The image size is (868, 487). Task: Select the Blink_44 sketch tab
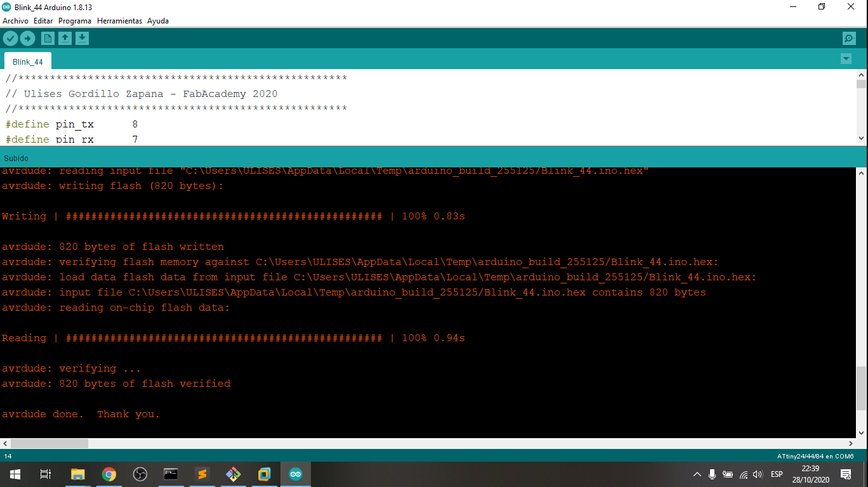[28, 62]
